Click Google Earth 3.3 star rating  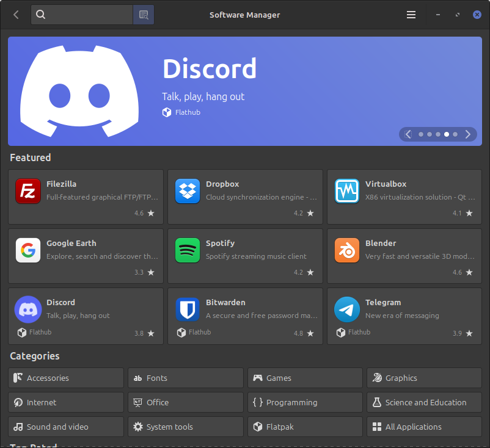pyautogui.click(x=144, y=272)
